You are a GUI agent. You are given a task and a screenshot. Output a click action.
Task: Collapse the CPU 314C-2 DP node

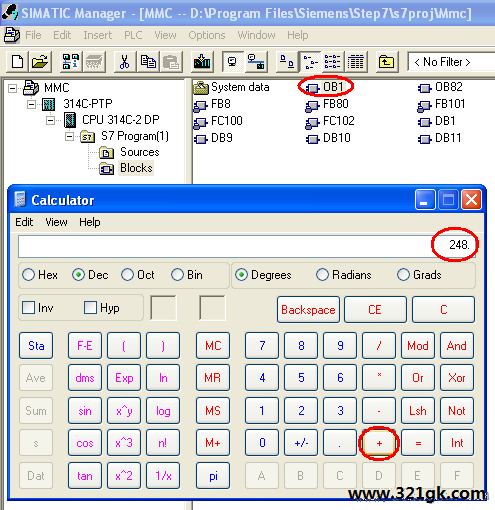pyautogui.click(x=50, y=120)
